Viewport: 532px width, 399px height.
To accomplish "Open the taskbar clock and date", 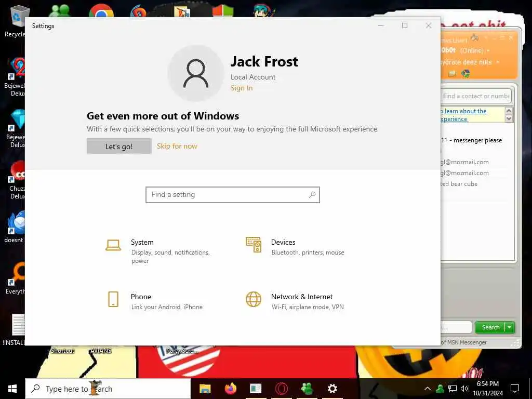I will pos(488,389).
